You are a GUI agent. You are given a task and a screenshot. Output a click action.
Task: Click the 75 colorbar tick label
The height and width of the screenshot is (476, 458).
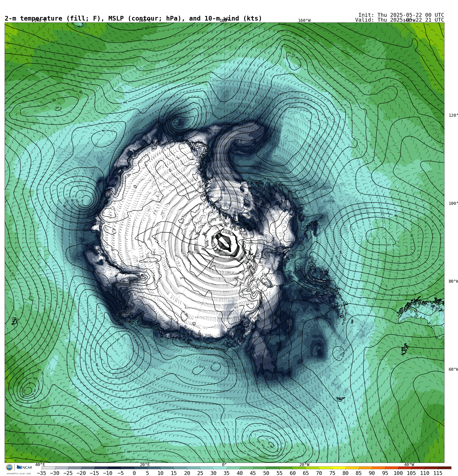point(332,473)
